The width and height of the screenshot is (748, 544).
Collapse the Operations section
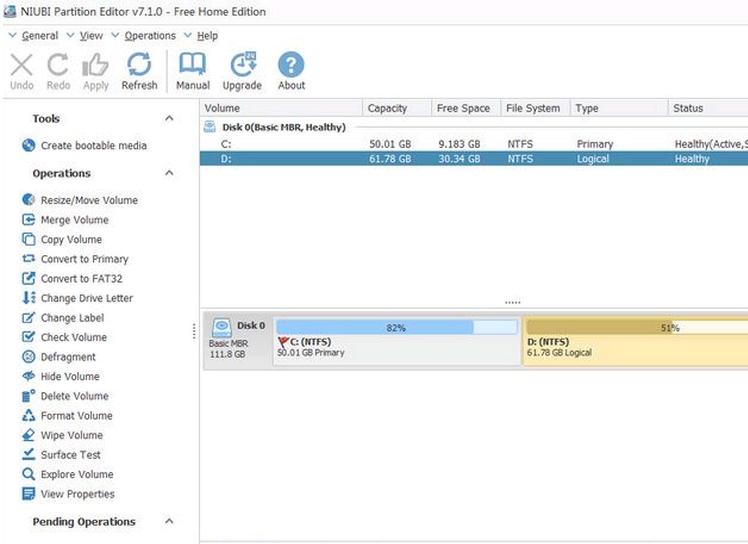tap(169, 173)
